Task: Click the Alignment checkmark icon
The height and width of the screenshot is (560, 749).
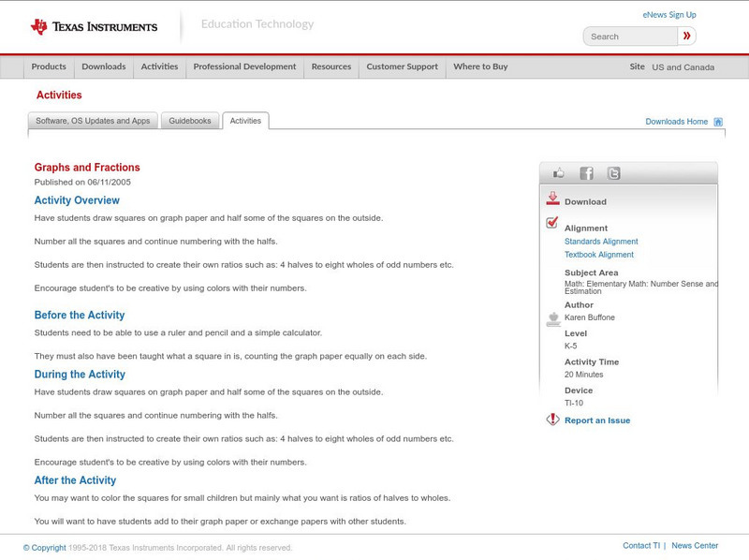Action: (552, 222)
